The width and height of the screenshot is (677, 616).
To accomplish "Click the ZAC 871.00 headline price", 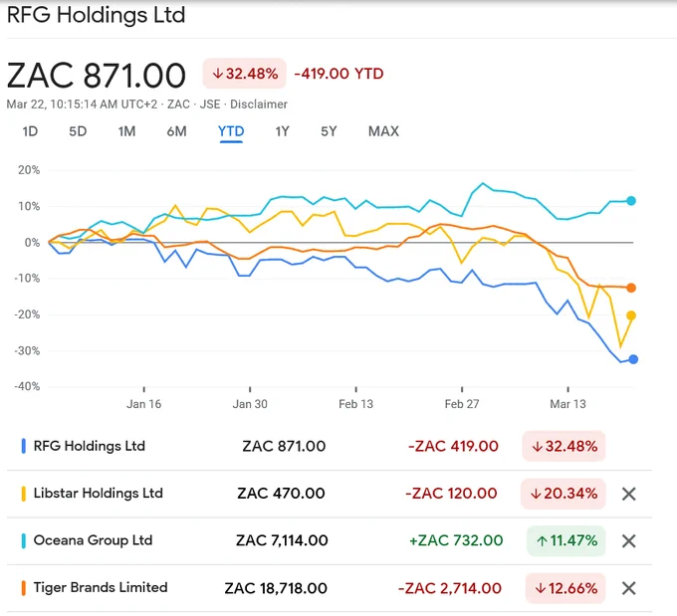I will click(x=97, y=76).
